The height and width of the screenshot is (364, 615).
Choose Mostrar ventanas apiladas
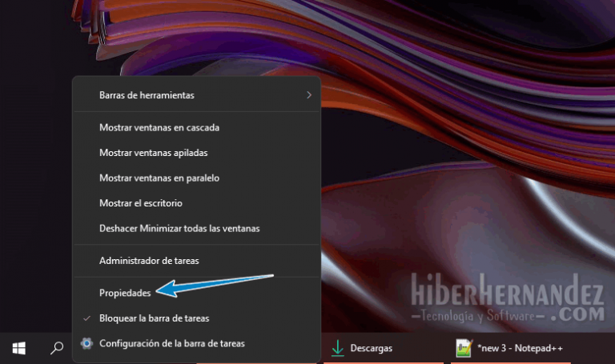154,153
